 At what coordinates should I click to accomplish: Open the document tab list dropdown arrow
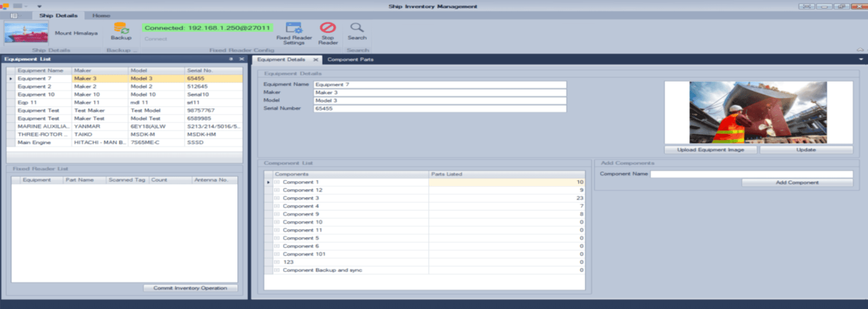pyautogui.click(x=861, y=59)
